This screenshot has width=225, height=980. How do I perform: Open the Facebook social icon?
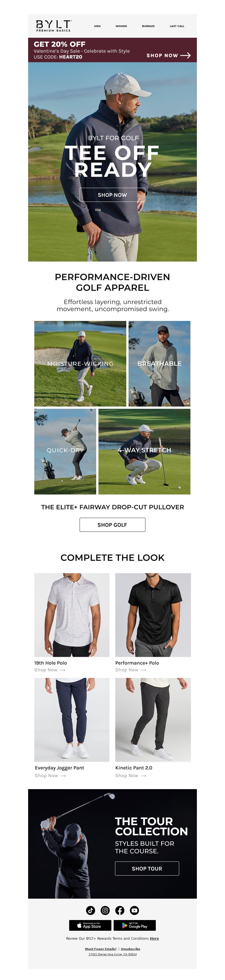tap(120, 910)
